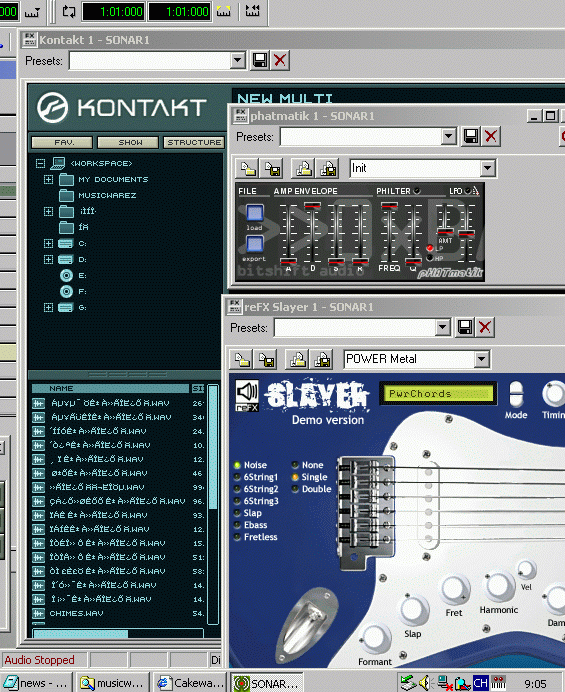
Task: Click the PwrChords display in Slayer
Action: pyautogui.click(x=438, y=394)
